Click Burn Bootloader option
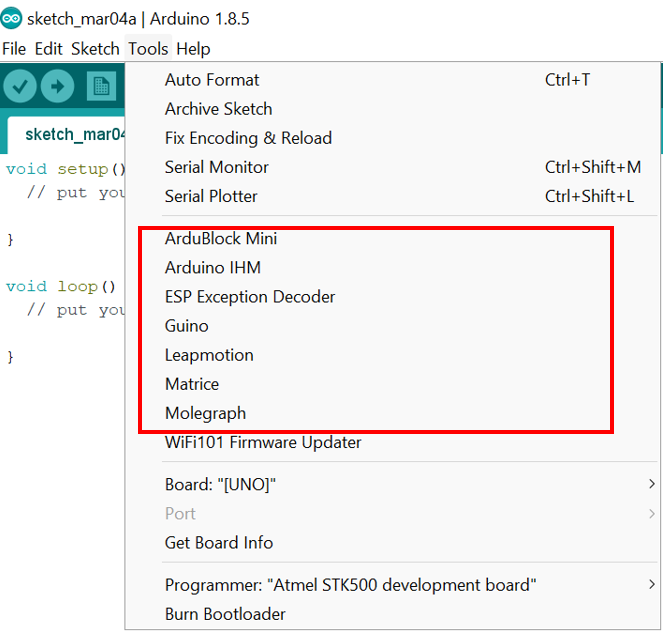The height and width of the screenshot is (639, 663). (x=225, y=614)
